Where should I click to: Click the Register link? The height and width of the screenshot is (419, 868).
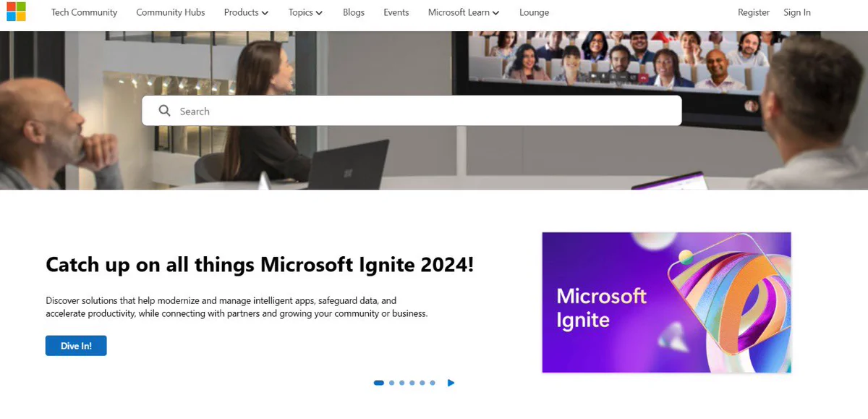[754, 12]
